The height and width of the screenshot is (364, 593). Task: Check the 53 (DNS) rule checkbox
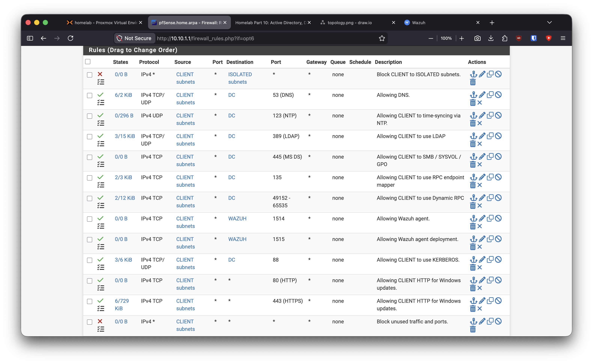[x=90, y=95]
